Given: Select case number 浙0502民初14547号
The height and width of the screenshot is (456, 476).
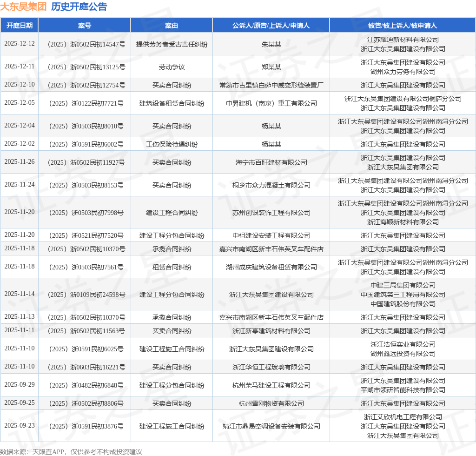Looking at the screenshot, I should (86, 44).
